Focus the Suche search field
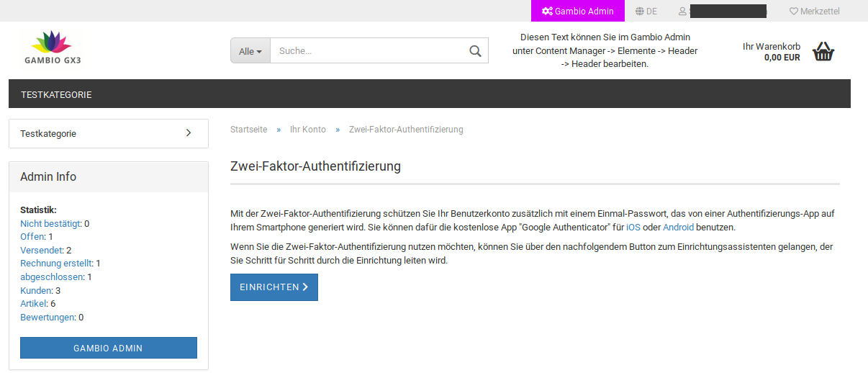This screenshot has width=868, height=373. (367, 51)
